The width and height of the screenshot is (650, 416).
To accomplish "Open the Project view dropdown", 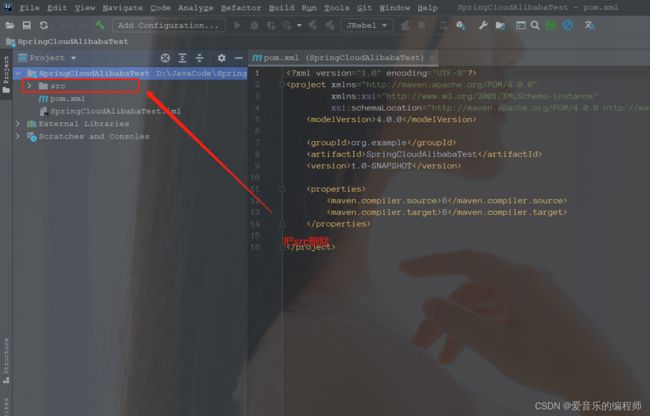I will [47, 58].
